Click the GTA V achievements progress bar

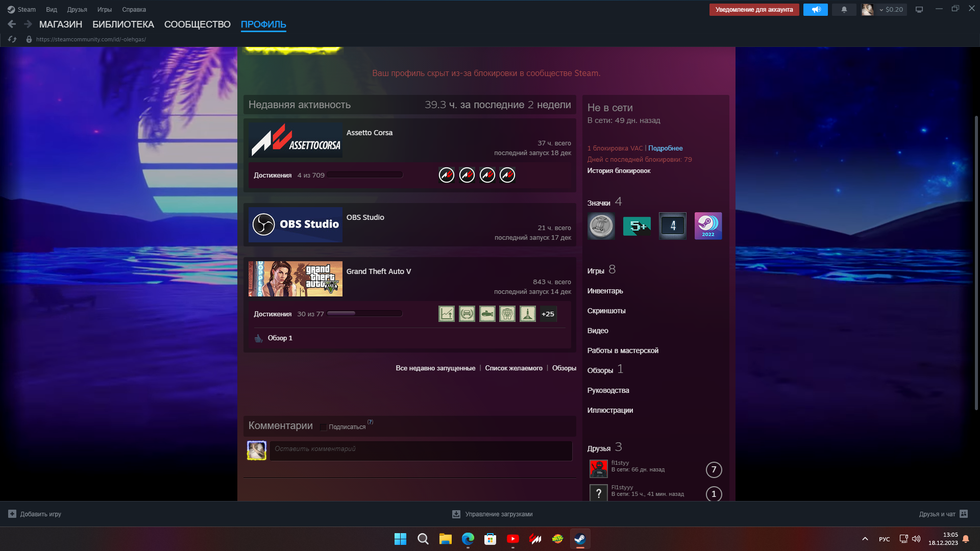pos(365,314)
